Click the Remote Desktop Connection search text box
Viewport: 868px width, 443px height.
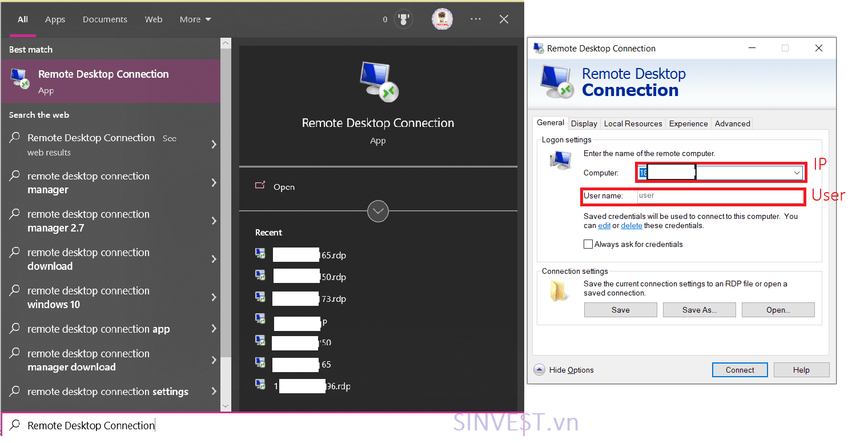(262, 425)
